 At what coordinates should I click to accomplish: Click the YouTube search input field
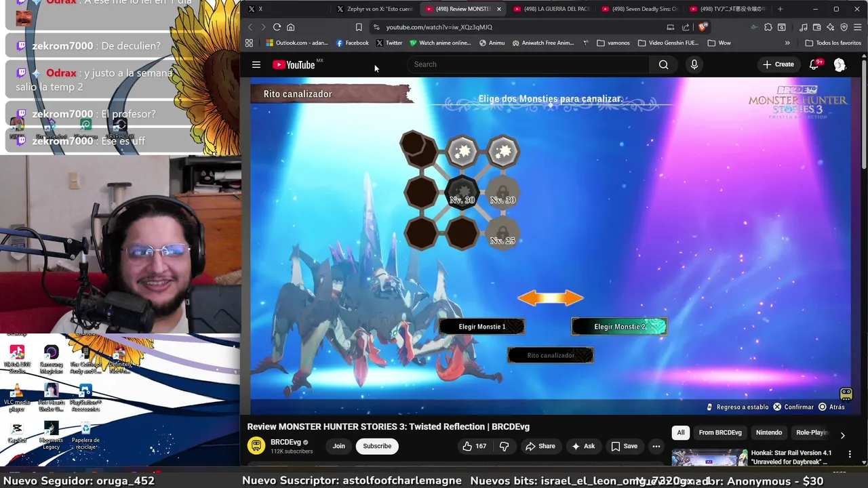click(x=528, y=64)
